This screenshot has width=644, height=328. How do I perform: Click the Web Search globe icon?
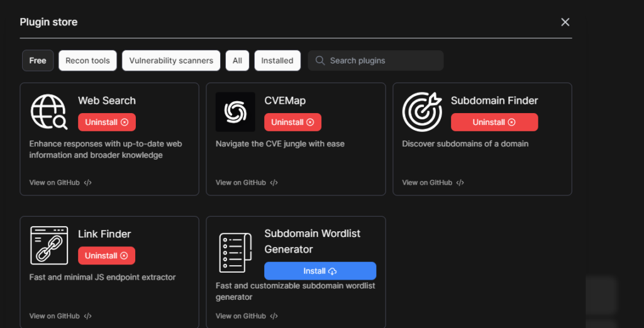[x=49, y=112]
